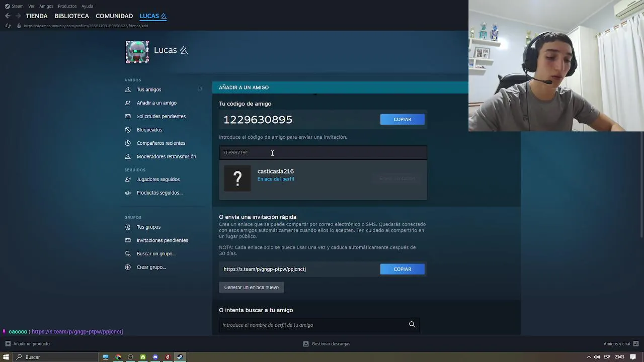The height and width of the screenshot is (362, 644).
Task: Click the Moderadores retransmisión icon
Action: click(x=128, y=156)
